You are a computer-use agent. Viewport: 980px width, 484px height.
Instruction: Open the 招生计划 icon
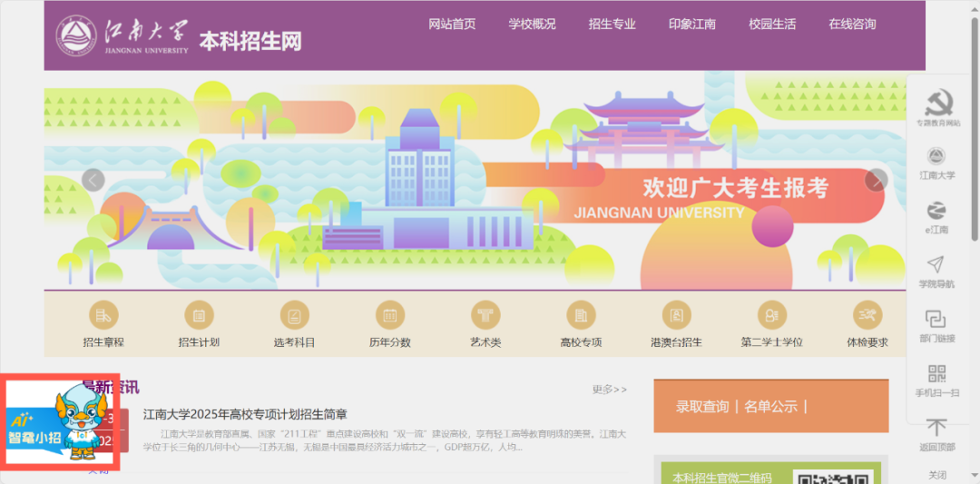[199, 315]
